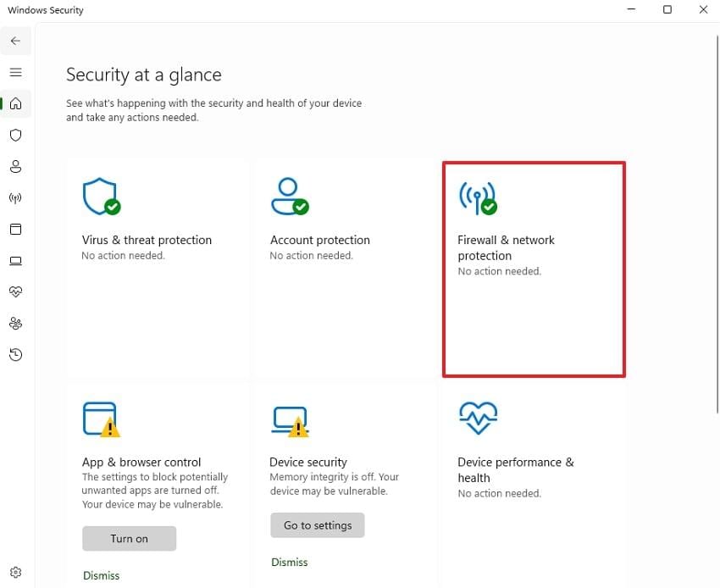This screenshot has width=720, height=588.
Task: Click 'No action needed.' under Account protection
Action: click(312, 255)
